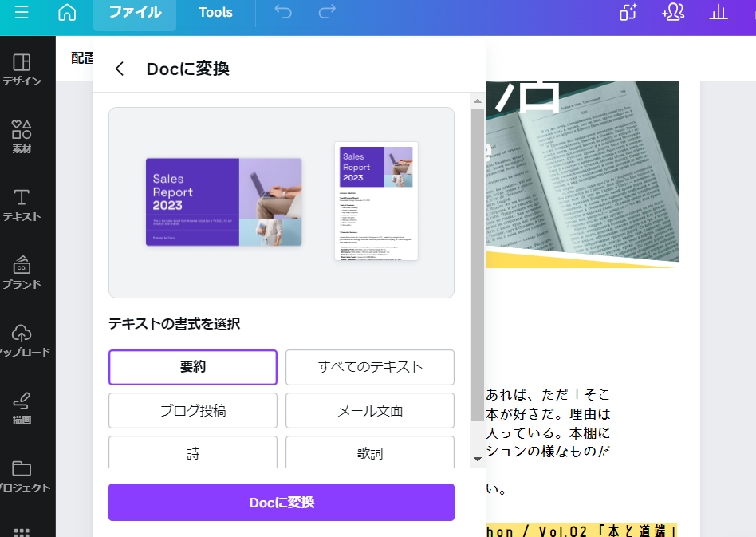Select the すべてのテキスト format
756x537 pixels.
[x=370, y=367]
